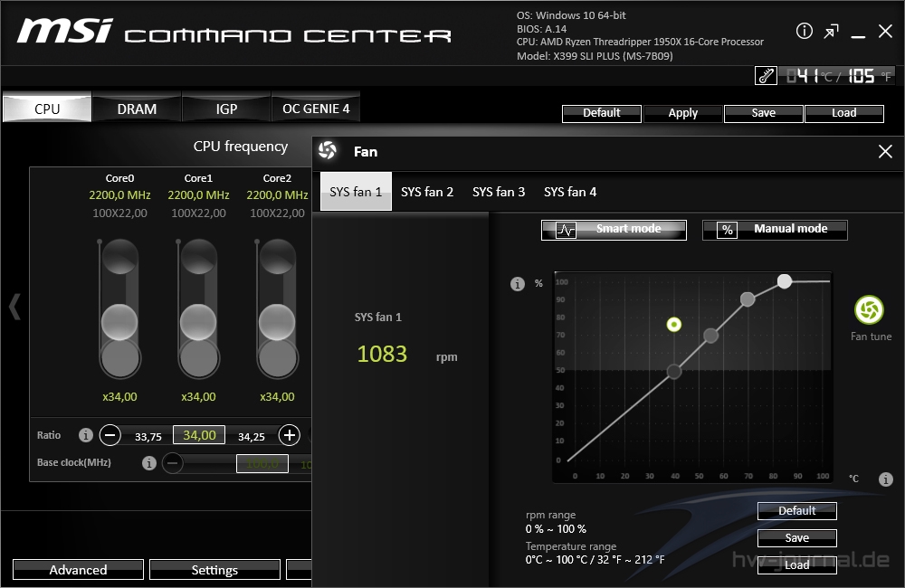Click fan curve point at 70°C

(x=748, y=299)
